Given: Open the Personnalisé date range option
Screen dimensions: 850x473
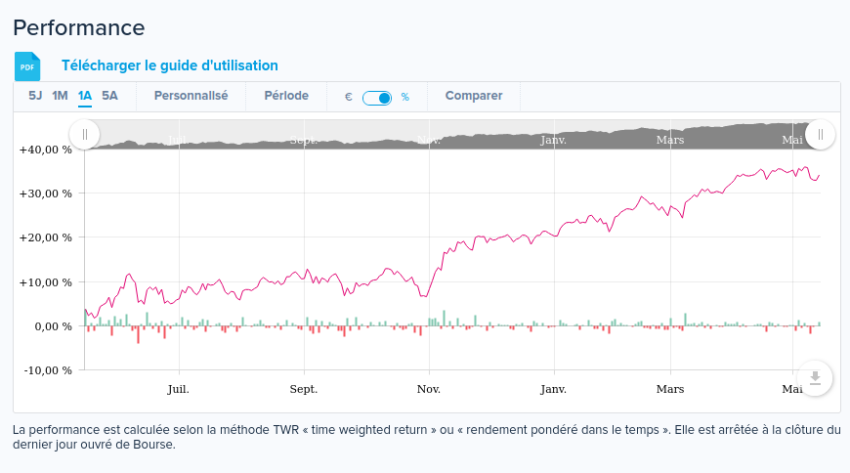Looking at the screenshot, I should coord(190,96).
